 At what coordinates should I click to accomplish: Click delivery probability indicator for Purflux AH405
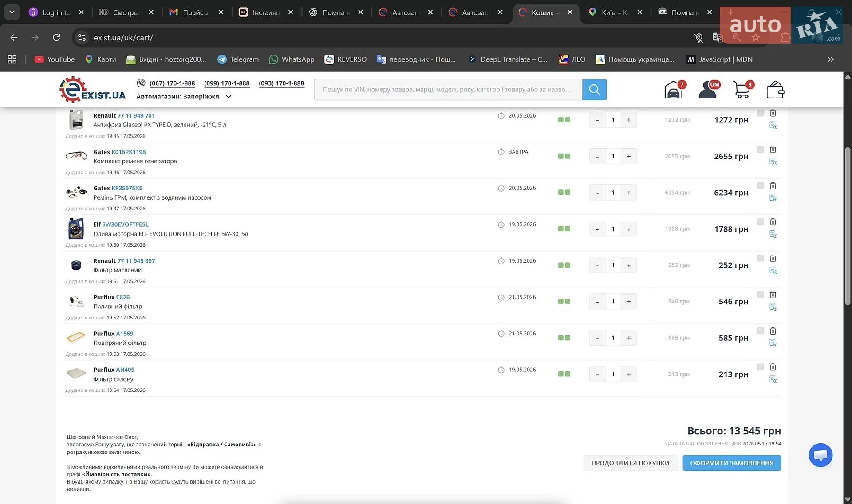[x=564, y=374]
